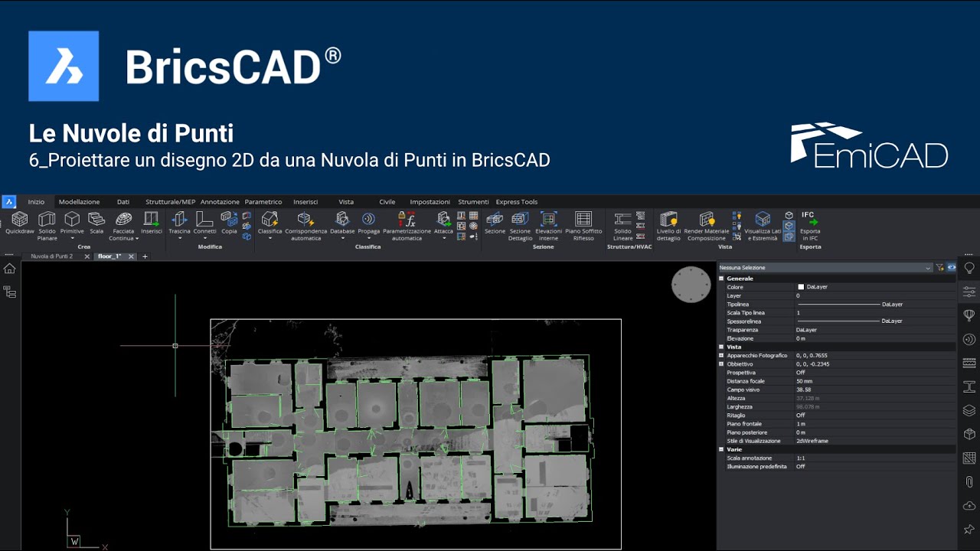Click the LookFrom navigation widget
This screenshot has height=551, width=980.
pyautogui.click(x=691, y=285)
